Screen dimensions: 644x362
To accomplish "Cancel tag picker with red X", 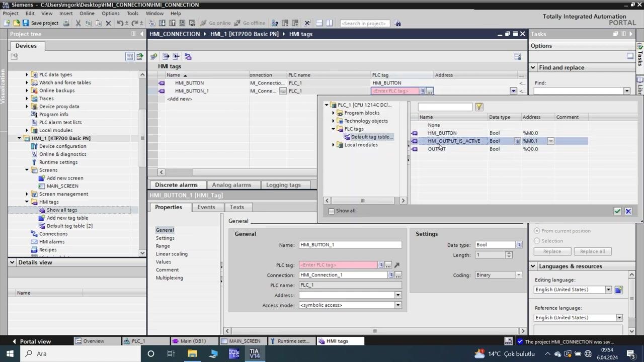I will [628, 211].
